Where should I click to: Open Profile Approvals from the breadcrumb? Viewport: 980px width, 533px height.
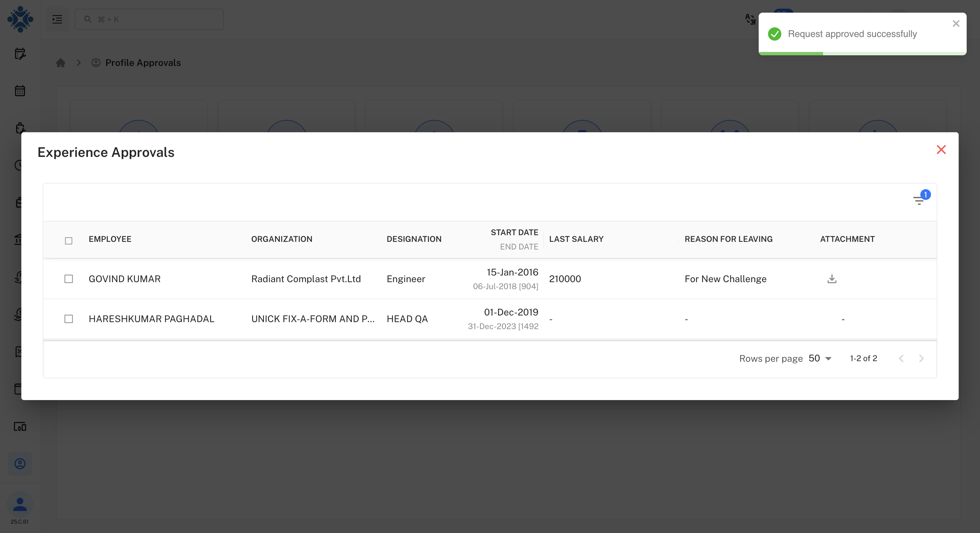pyautogui.click(x=143, y=63)
